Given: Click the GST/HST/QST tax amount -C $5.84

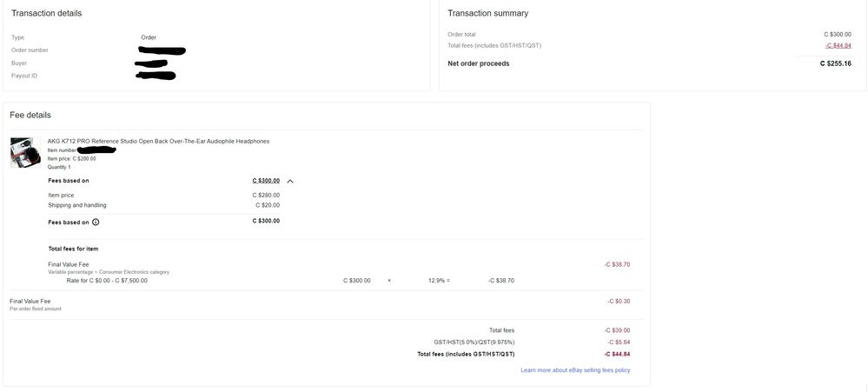Looking at the screenshot, I should point(618,342).
